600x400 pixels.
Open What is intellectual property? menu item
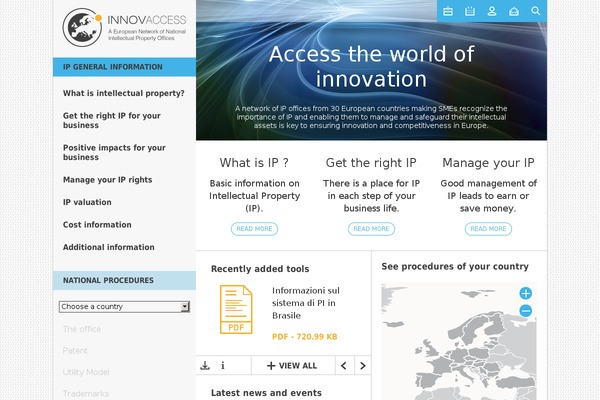click(x=124, y=93)
